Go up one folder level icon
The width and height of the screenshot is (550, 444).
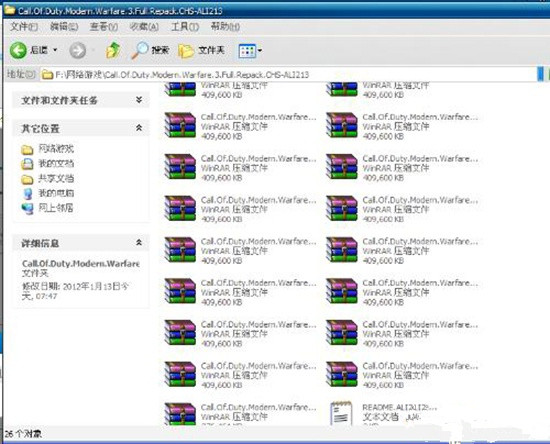click(113, 51)
